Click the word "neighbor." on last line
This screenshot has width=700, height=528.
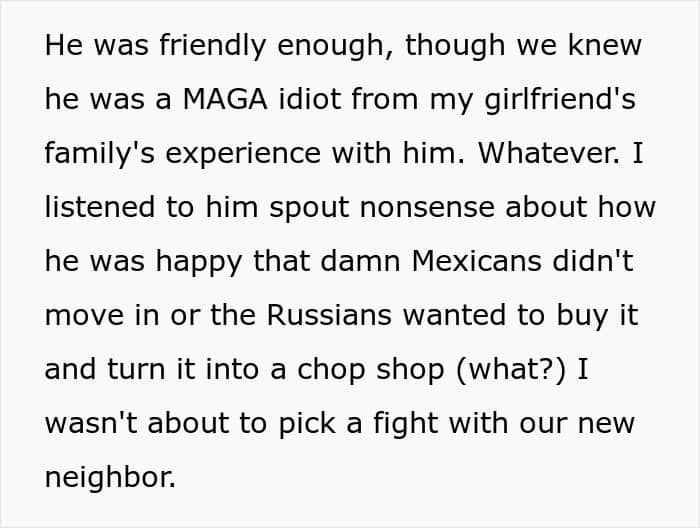coord(110,477)
